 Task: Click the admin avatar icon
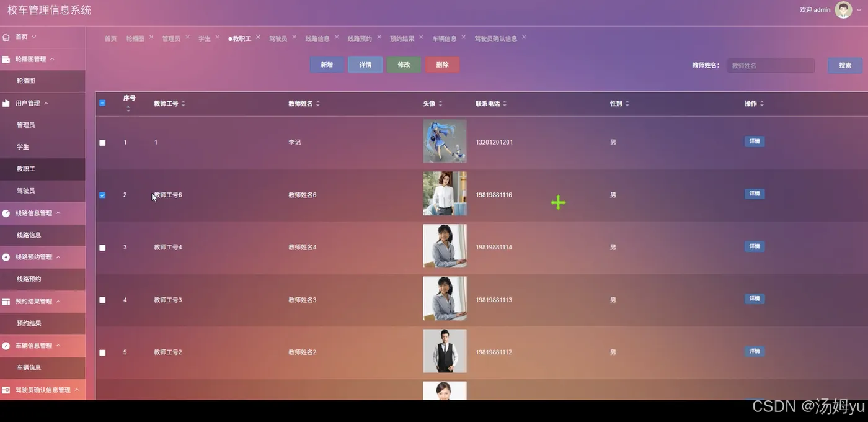(843, 10)
